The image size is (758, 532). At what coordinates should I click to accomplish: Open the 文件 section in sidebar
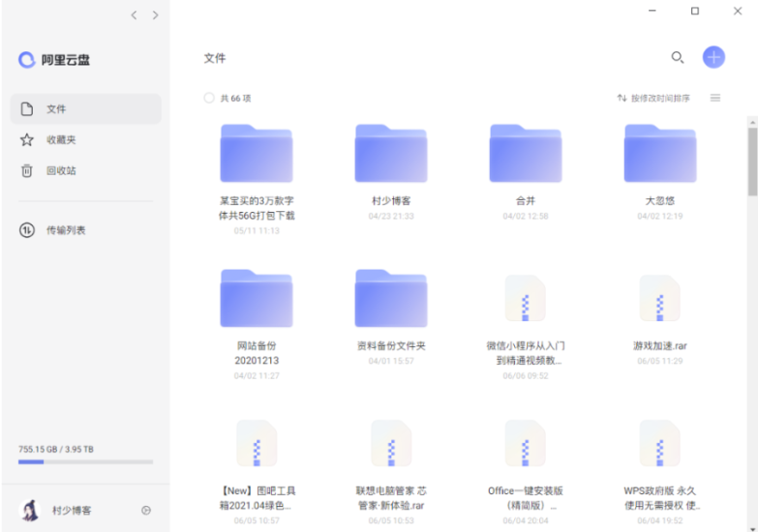coord(85,109)
